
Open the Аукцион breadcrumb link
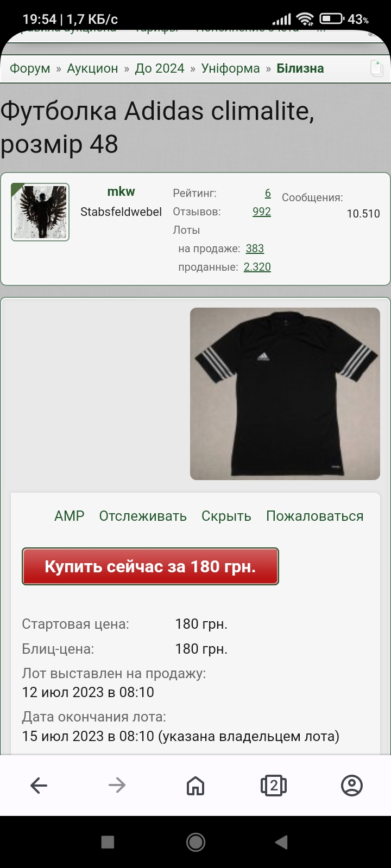[92, 68]
